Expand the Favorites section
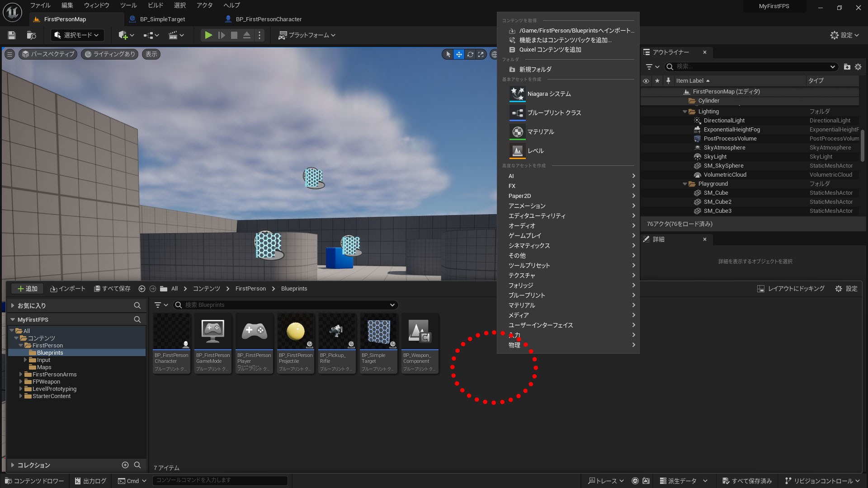868x488 pixels. [x=13, y=306]
